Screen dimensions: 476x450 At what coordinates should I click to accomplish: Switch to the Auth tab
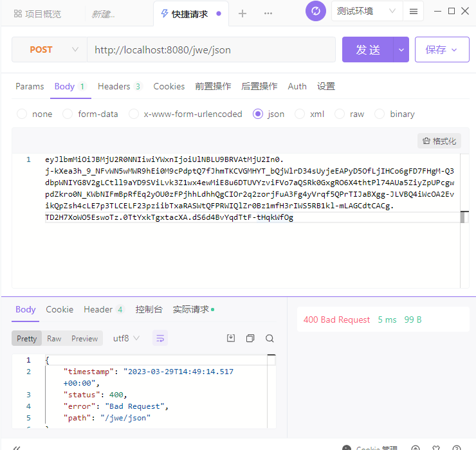(297, 87)
